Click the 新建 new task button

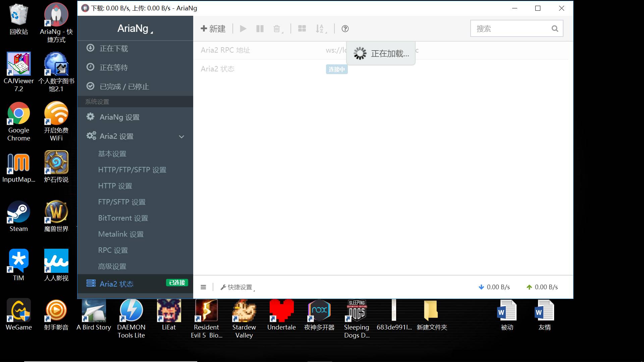coord(213,29)
